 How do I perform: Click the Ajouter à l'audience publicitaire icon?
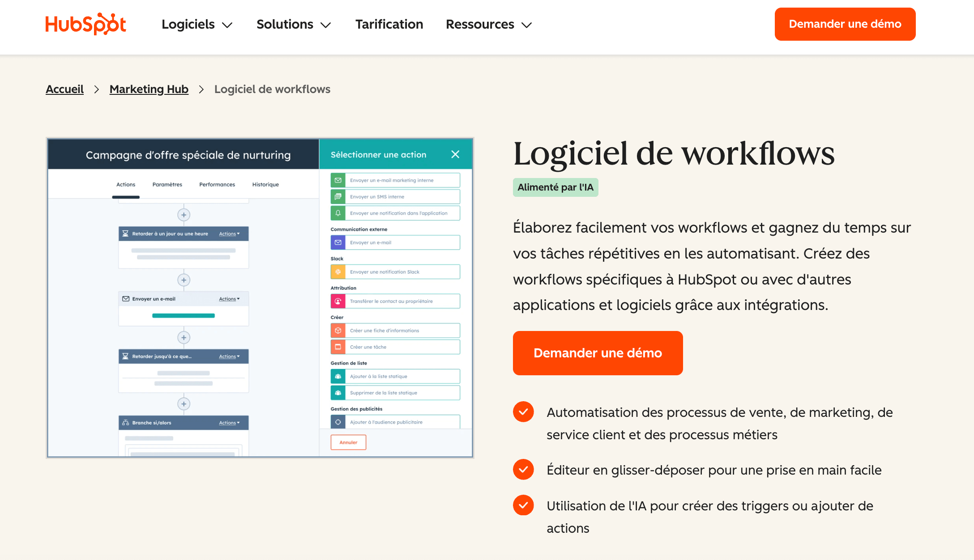338,422
